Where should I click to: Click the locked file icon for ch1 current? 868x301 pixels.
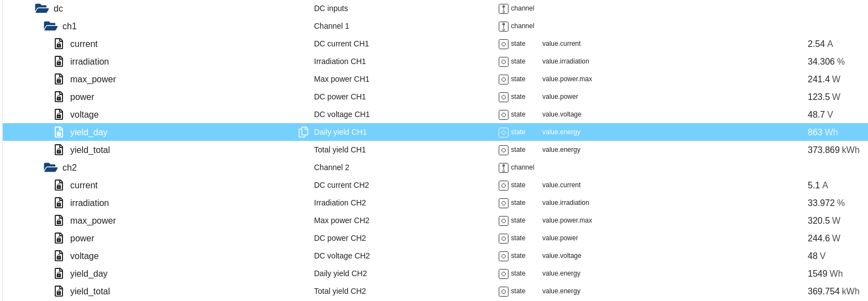59,44
